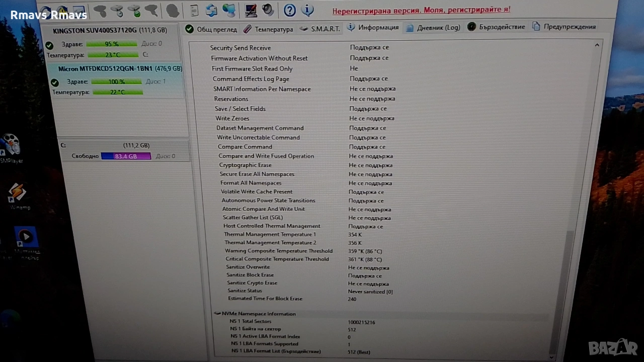644x362 pixels.
Task: Click the 83.4 GB free space bar
Action: click(126, 156)
